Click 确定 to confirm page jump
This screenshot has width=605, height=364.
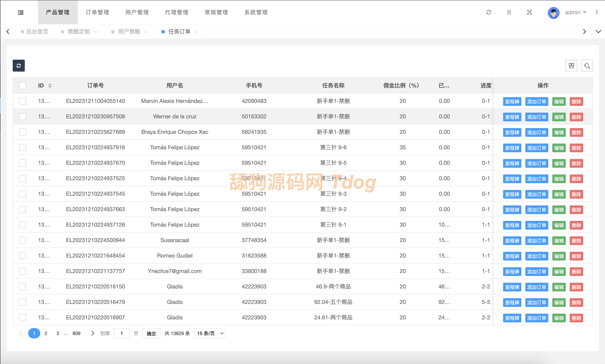tap(151, 333)
